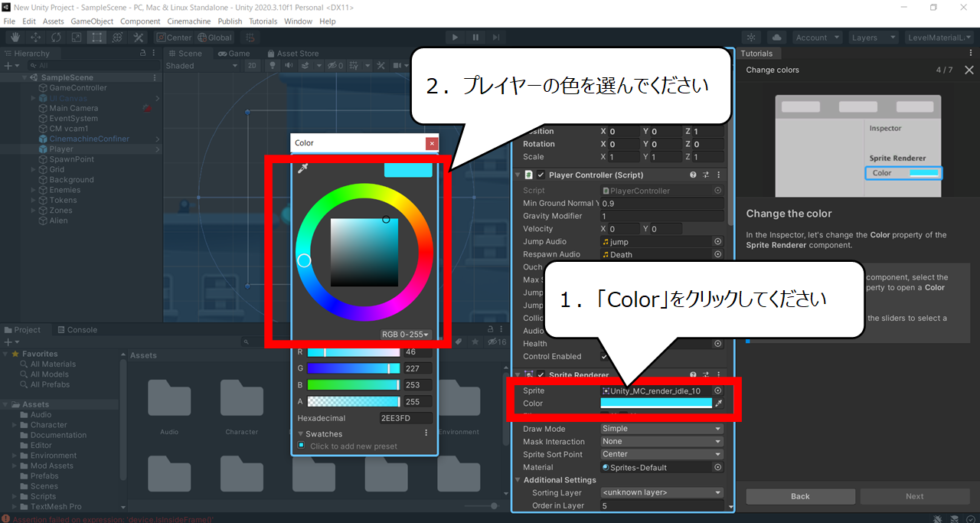Lock the Hierarchy panel
The image size is (980, 523).
pyautogui.click(x=143, y=54)
